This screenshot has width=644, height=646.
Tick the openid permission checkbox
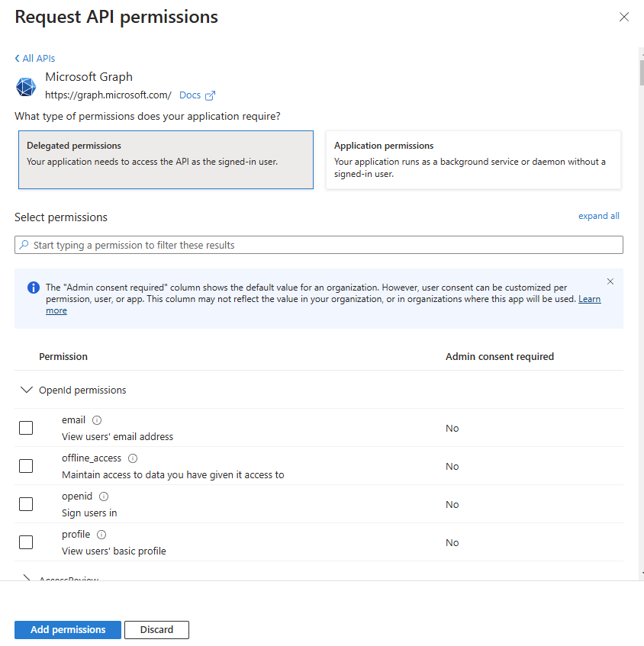[26, 504]
